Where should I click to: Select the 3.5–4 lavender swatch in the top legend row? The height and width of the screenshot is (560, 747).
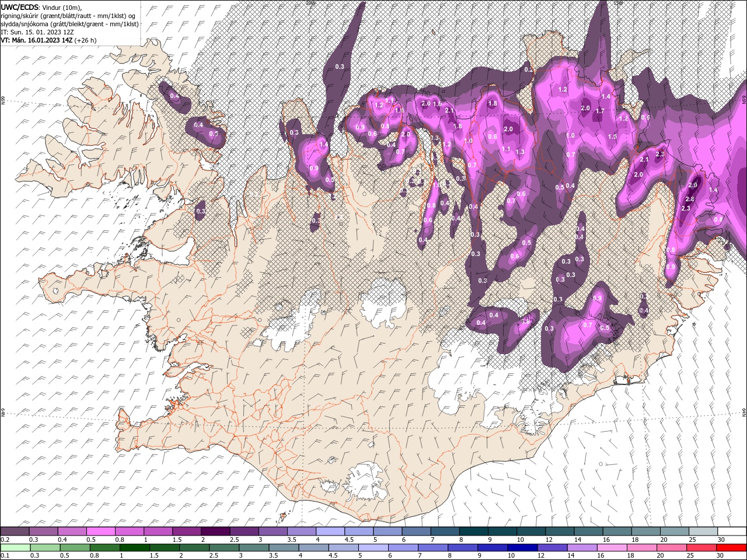tap(301, 531)
